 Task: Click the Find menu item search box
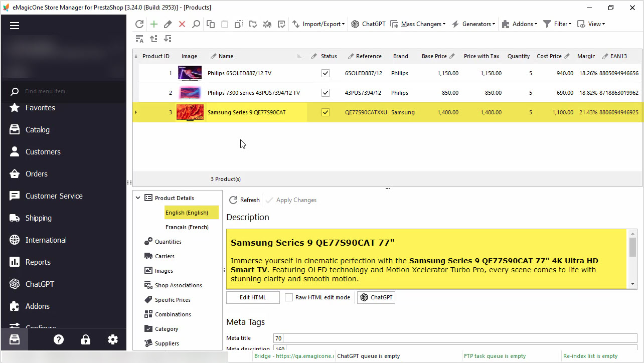63,91
